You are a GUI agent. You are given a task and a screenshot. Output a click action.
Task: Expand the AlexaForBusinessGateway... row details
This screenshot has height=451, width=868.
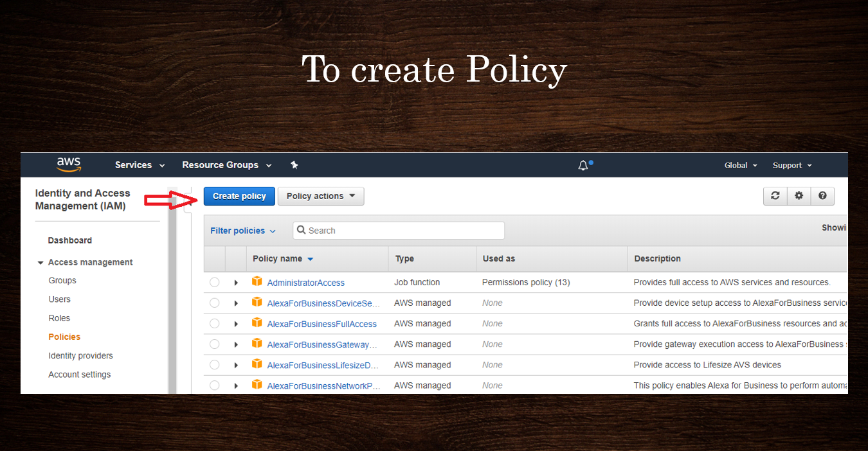236,344
